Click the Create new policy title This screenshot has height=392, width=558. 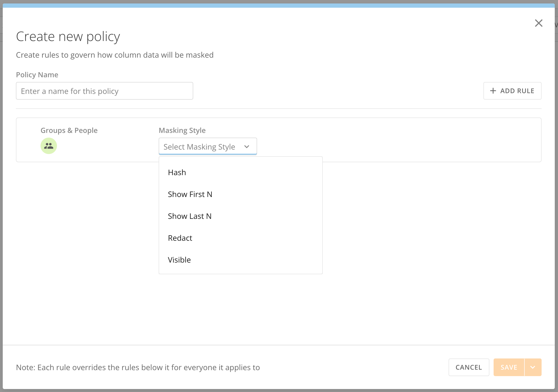pyautogui.click(x=68, y=37)
